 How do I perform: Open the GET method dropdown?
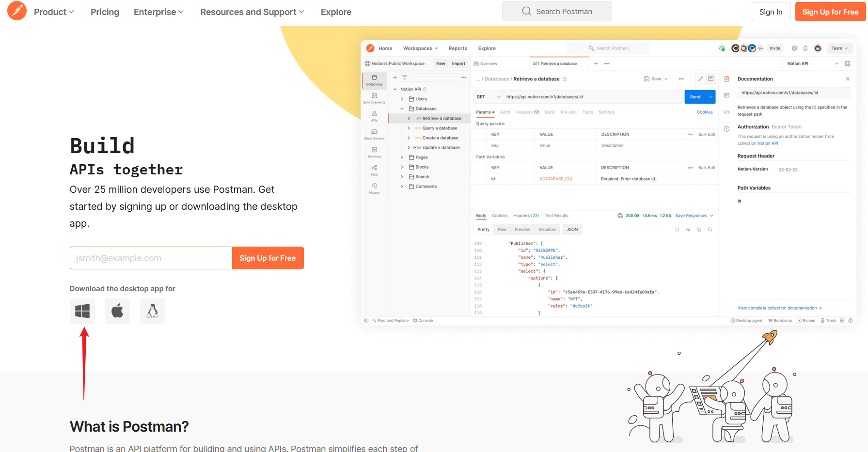click(x=488, y=97)
